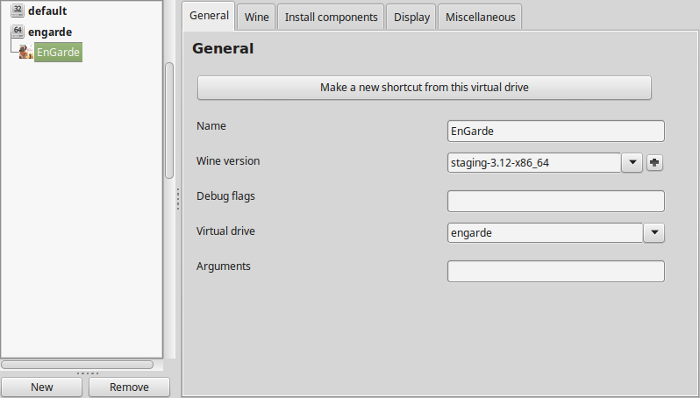Click the Wine version combo box text
The height and width of the screenshot is (398, 700).
(534, 163)
